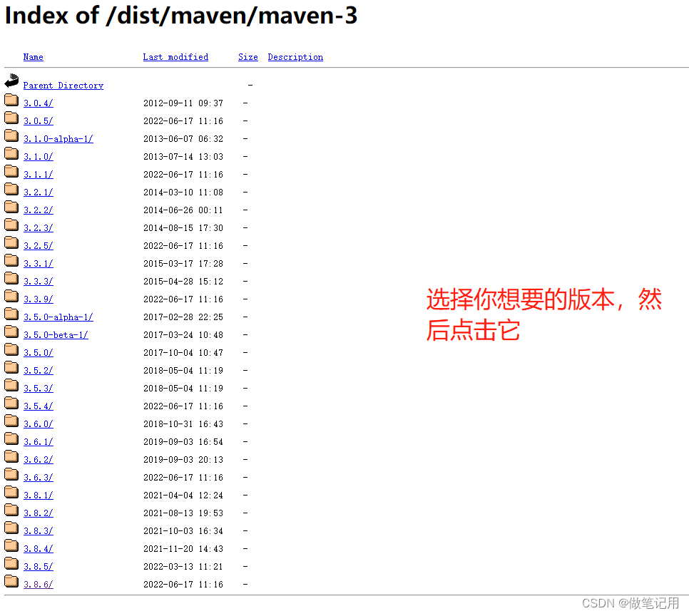Click folder icon beside 3.2.1/
Image resolution: width=689 pixels, height=616 pixels.
(11, 190)
